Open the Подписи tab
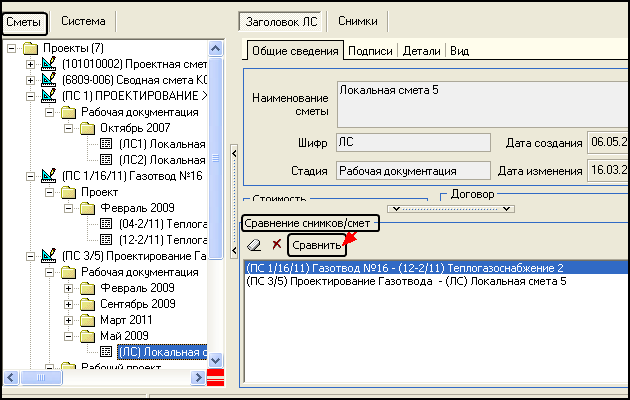 (x=370, y=50)
